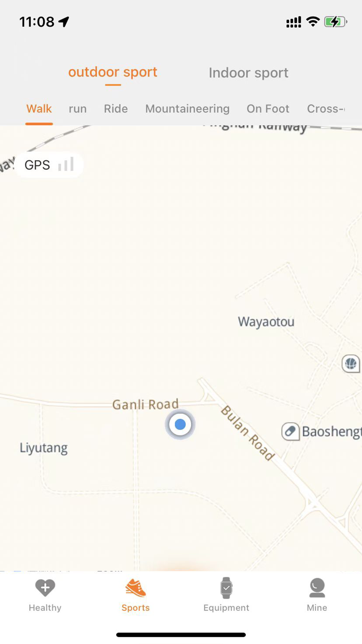This screenshot has width=362, height=644.
Task: Tap the basketball court map marker
Action: coord(351,364)
